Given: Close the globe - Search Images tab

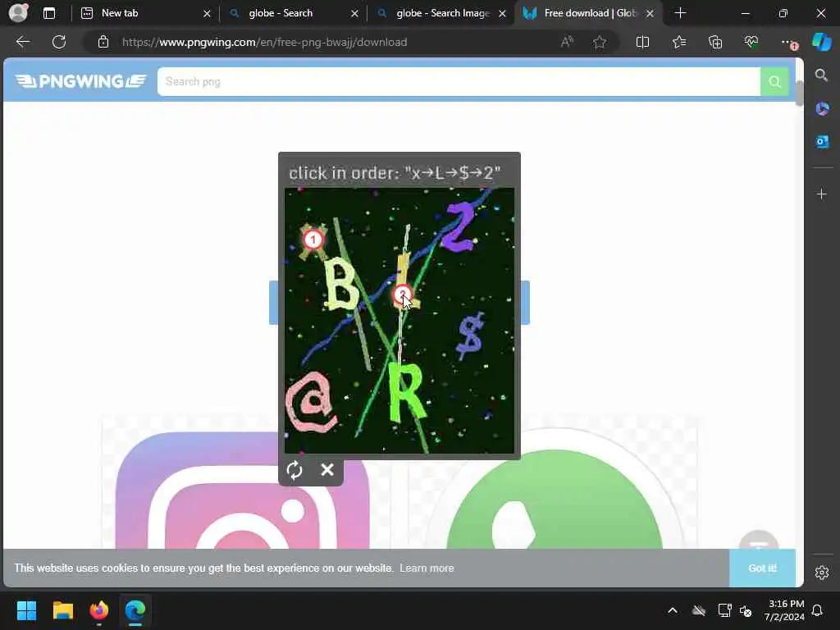Looking at the screenshot, I should tap(502, 13).
